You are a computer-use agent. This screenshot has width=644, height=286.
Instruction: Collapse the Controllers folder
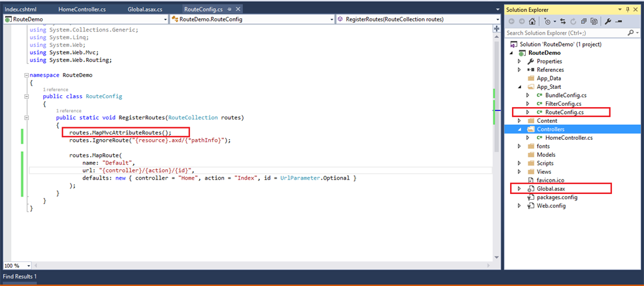click(x=519, y=129)
